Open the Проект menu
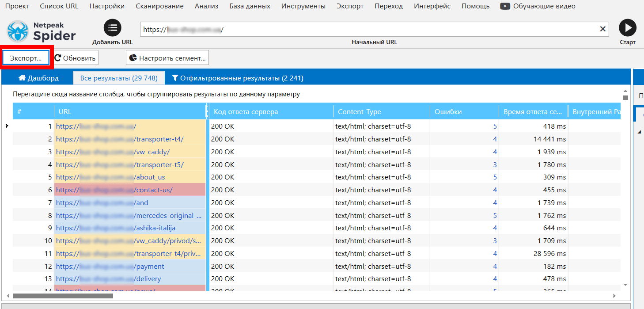This screenshot has width=644, height=309. [x=17, y=6]
